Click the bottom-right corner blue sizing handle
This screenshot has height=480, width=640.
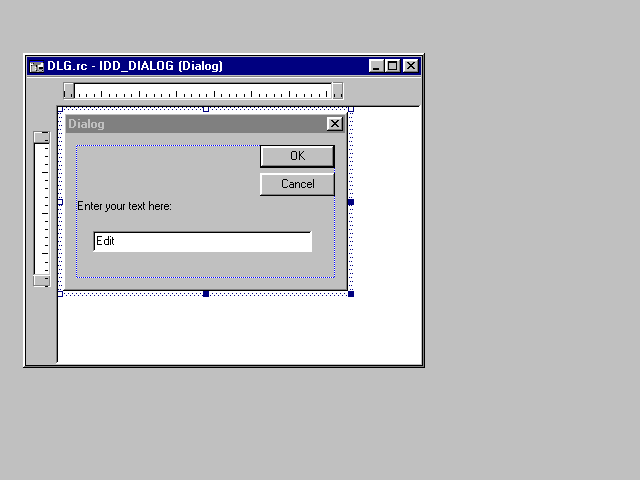[x=351, y=294]
